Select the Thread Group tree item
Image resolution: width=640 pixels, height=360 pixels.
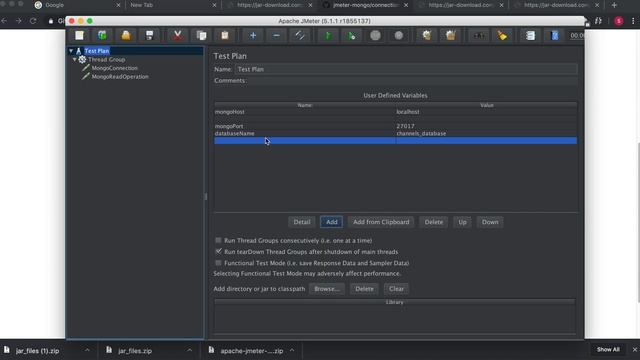107,60
